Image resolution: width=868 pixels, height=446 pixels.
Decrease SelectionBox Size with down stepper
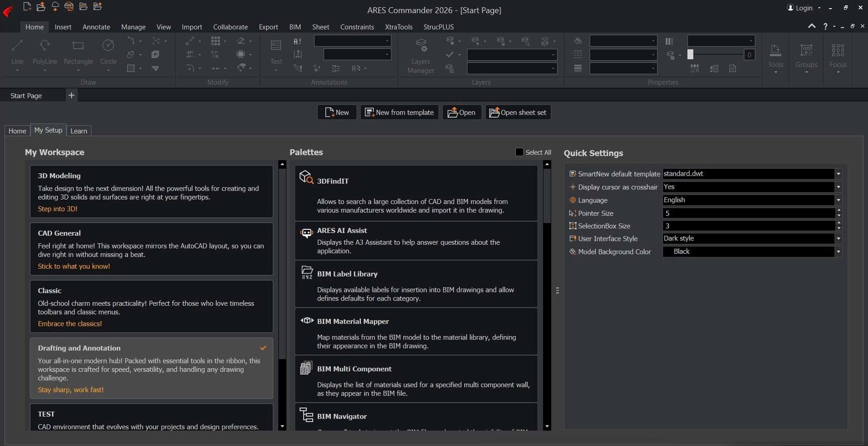coord(839,228)
